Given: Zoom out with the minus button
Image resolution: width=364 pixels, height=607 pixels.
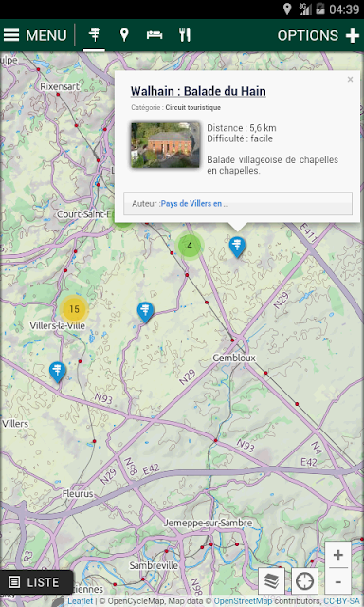Looking at the screenshot, I should (x=338, y=581).
